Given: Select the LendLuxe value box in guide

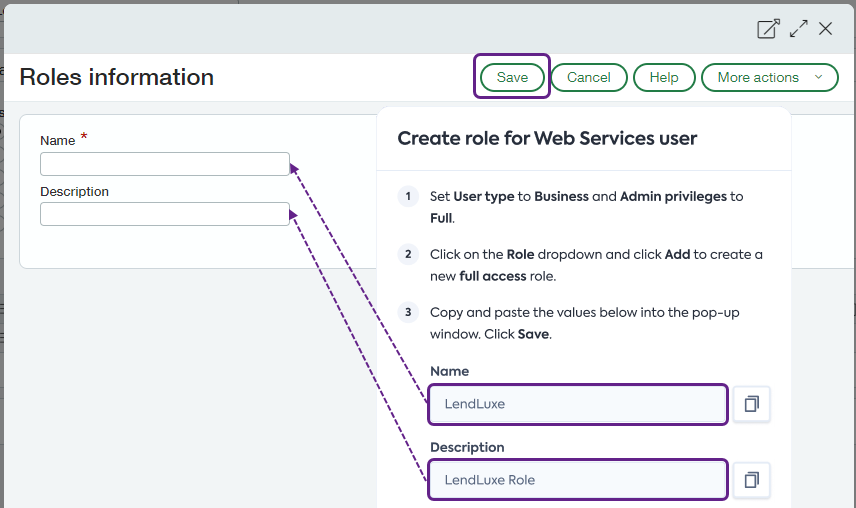Looking at the screenshot, I should [578, 404].
